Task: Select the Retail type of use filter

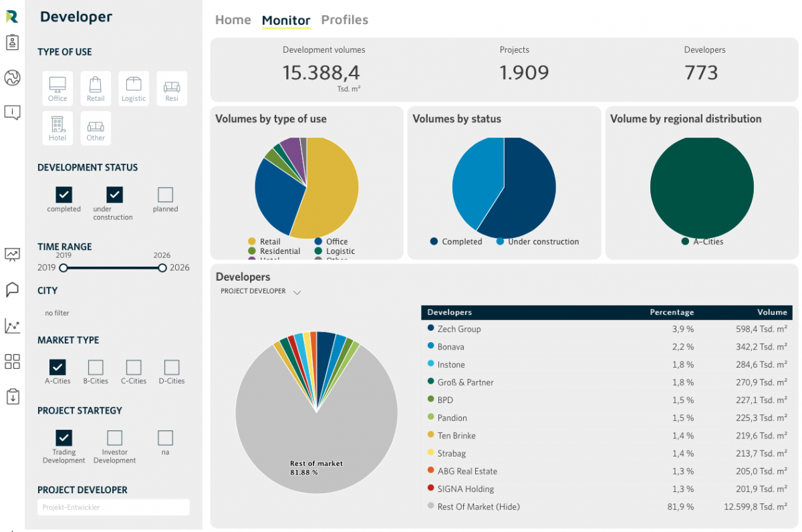Action: click(96, 88)
